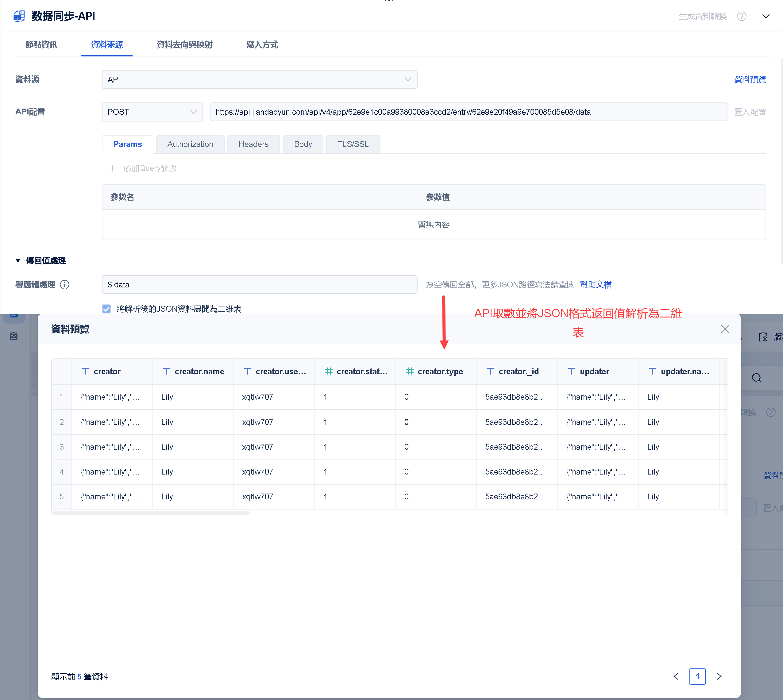Switch to the Authorization tab
Viewport: 783px width, 700px height.
190,144
